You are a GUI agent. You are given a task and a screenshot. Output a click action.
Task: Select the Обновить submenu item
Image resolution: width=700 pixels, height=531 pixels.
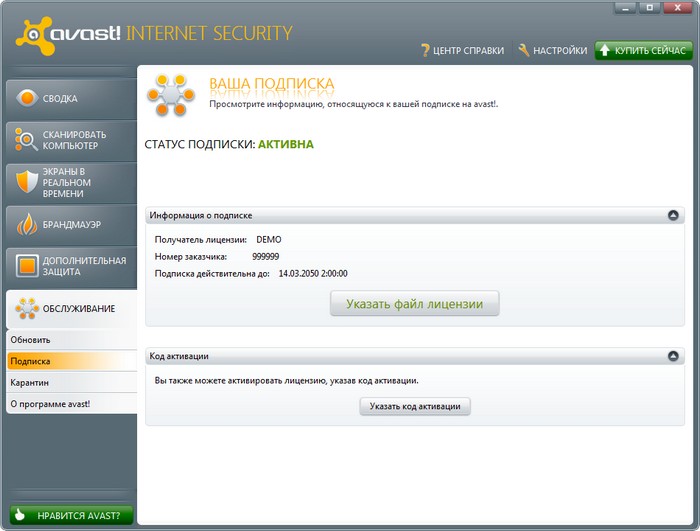click(71, 340)
